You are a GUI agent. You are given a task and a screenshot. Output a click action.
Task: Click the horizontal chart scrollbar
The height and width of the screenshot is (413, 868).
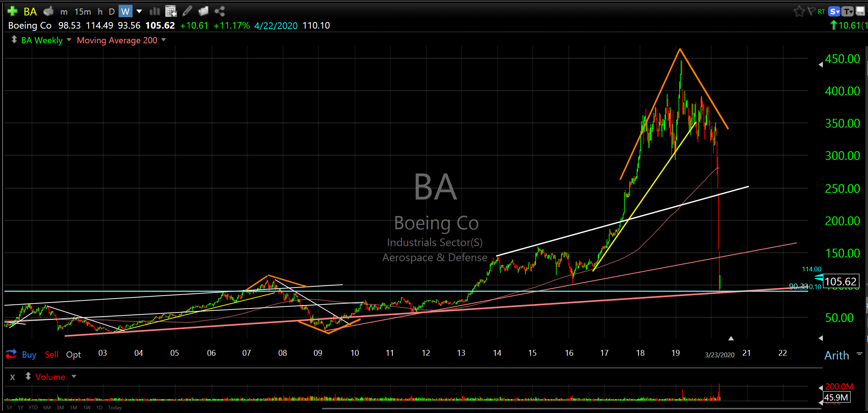tap(571, 408)
